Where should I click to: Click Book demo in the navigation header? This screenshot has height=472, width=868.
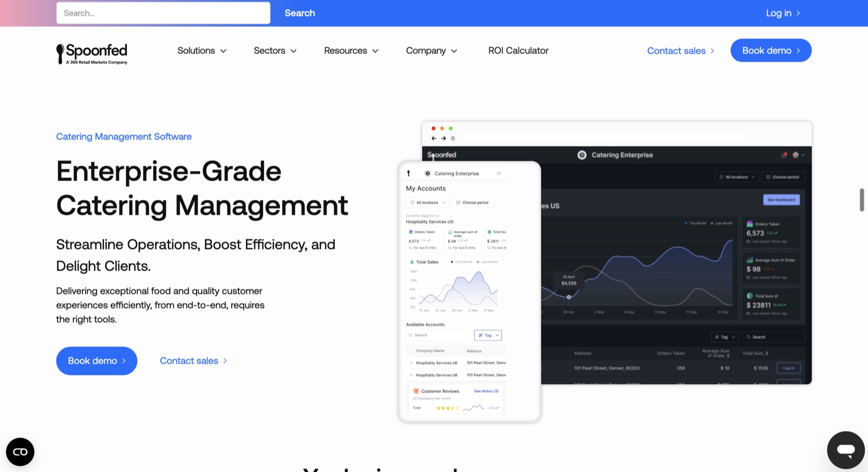pos(771,50)
